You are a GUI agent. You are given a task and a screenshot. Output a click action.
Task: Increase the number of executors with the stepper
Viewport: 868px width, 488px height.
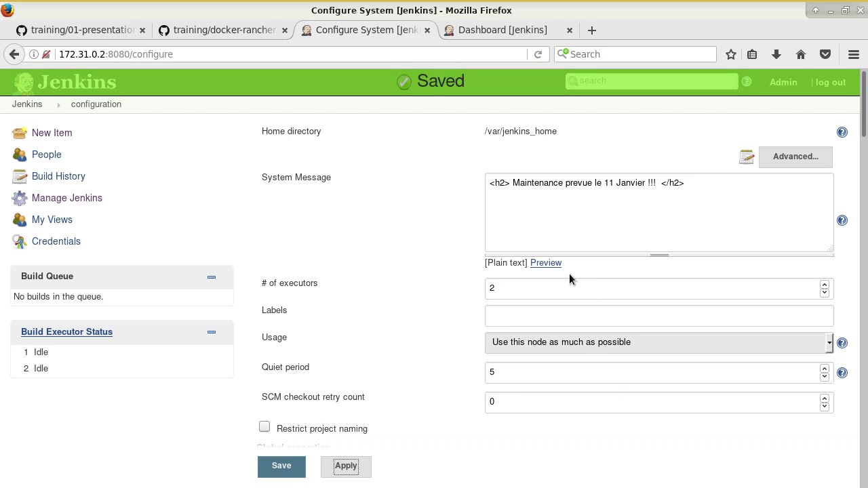coord(825,285)
